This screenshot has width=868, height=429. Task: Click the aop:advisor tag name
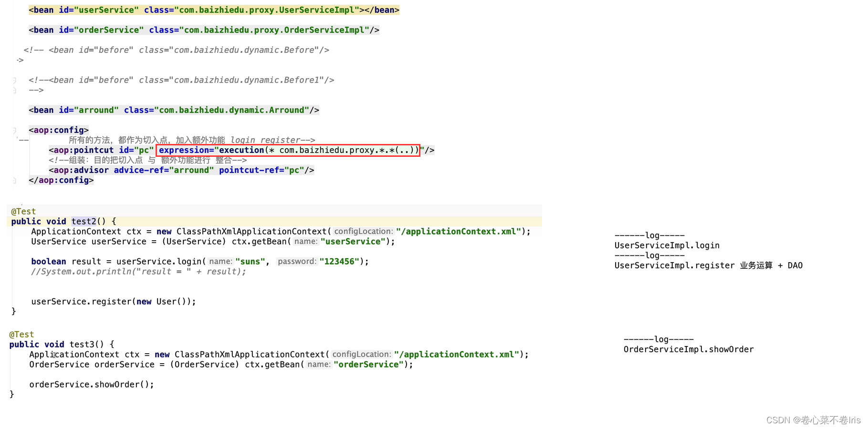point(81,170)
